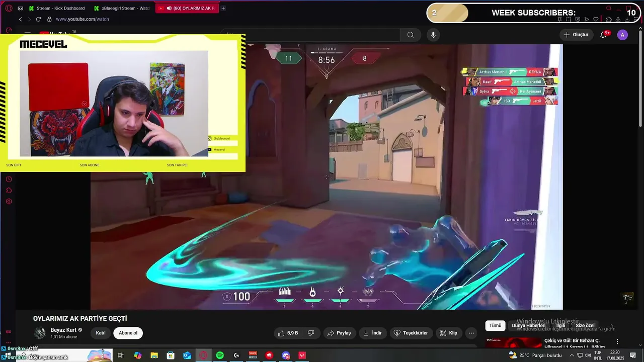Open Windows Task View
The height and width of the screenshot is (362, 644).
tap(121, 355)
